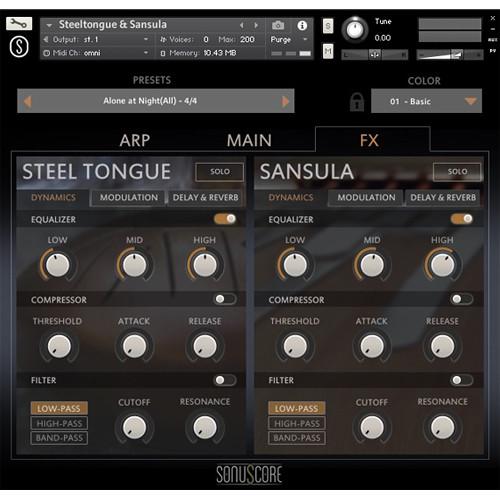Solo the Sansula instrument
Viewport: 500px width, 500px height.
coord(457,172)
